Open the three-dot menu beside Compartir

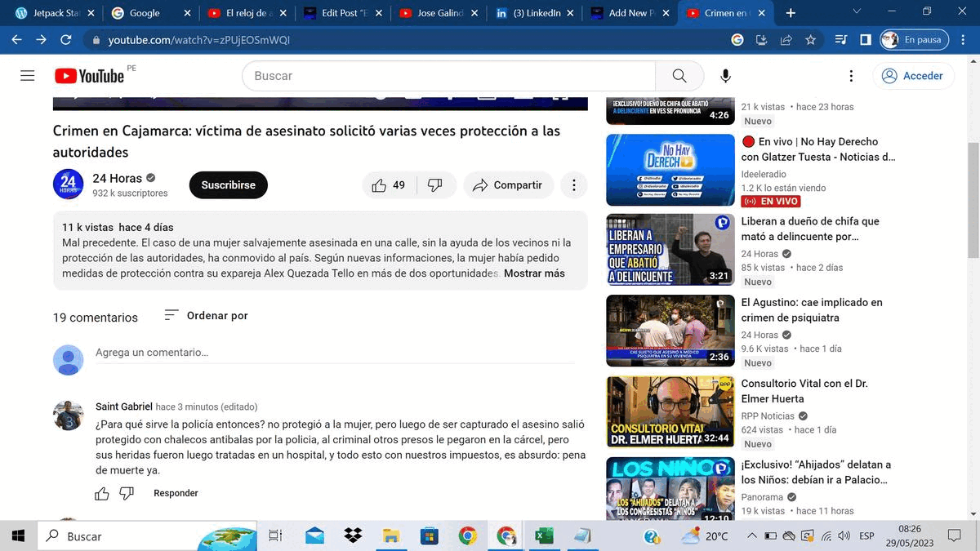(574, 184)
